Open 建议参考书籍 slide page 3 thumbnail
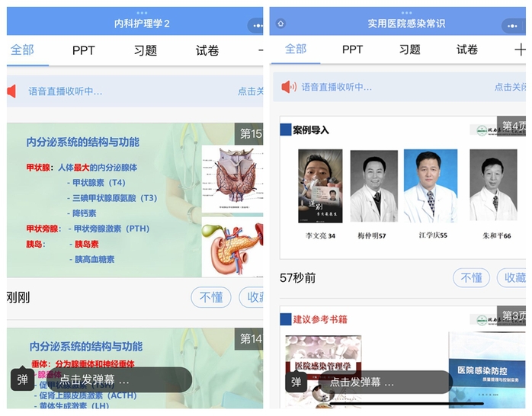This screenshot has width=532, height=416. 402,357
